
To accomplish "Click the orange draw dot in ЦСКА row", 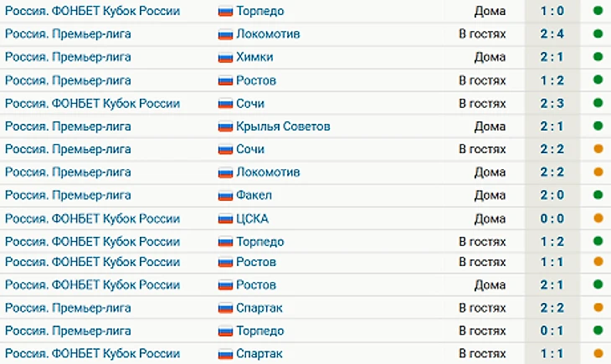I will pos(598,218).
